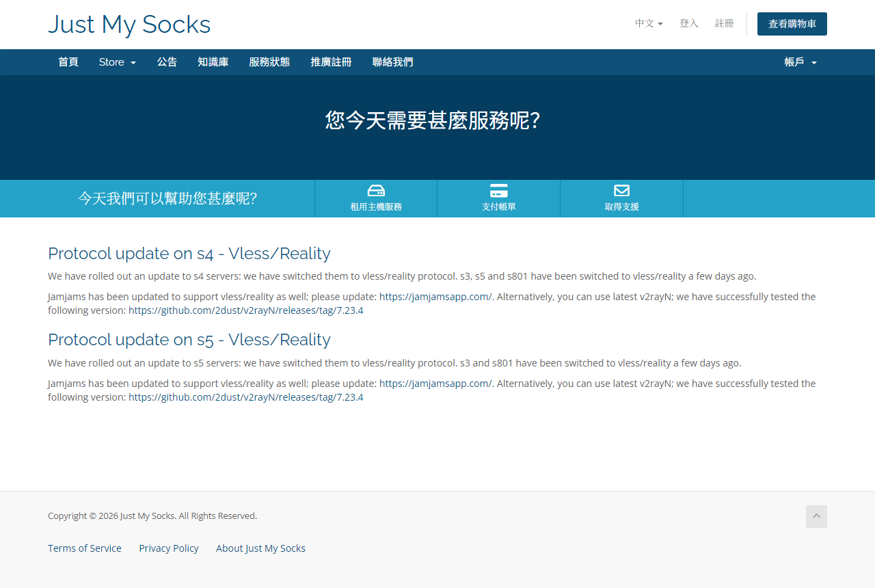Viewport: 875px width, 588px height.
Task: Click jamjamsapp.com link in s5 announcement
Action: [x=435, y=384]
